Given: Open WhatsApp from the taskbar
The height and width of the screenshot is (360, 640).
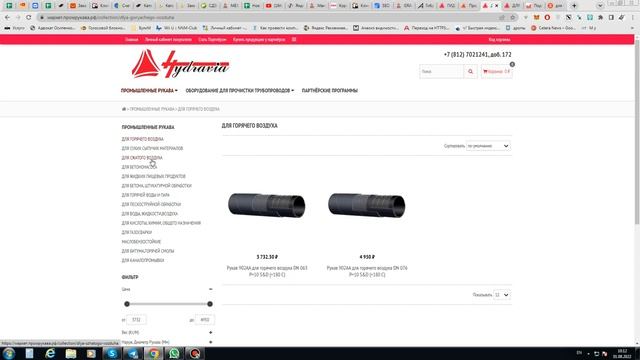Looking at the screenshot, I should pos(174,353).
